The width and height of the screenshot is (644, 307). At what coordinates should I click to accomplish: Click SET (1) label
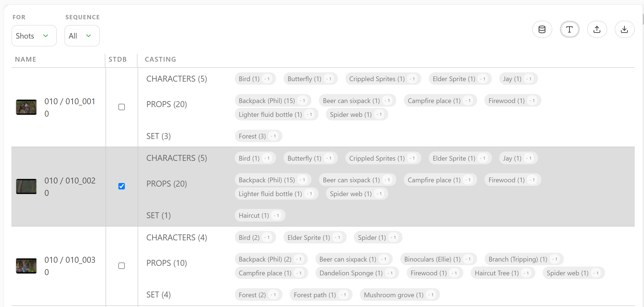click(x=159, y=216)
